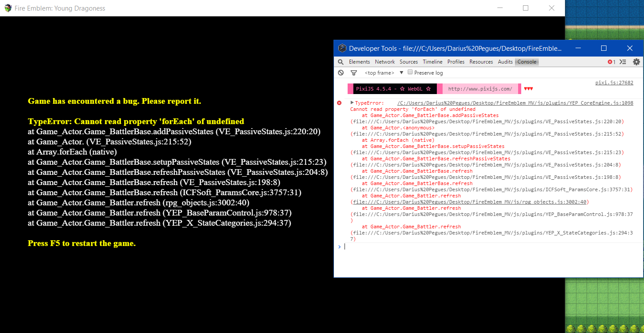Screen dimensions: 644x333
Task: Close the Developer Tools window
Action: pos(630,48)
